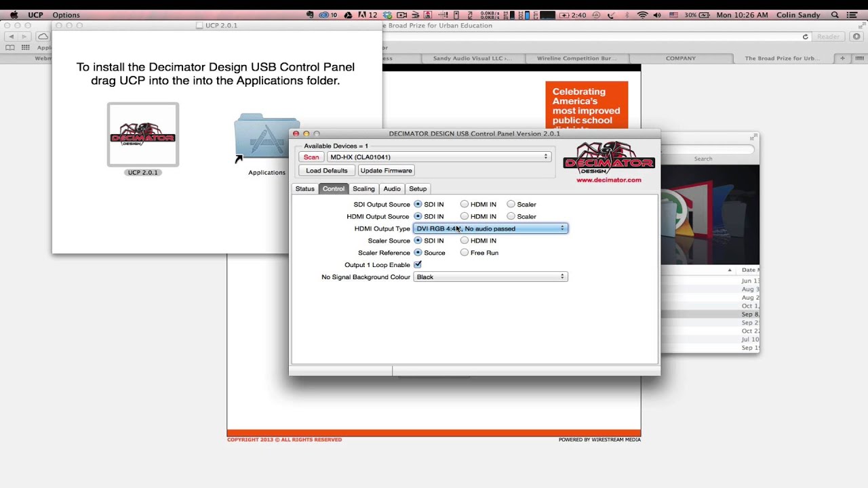Image resolution: width=868 pixels, height=488 pixels.
Task: Click the Safari address bar
Action: point(597,37)
